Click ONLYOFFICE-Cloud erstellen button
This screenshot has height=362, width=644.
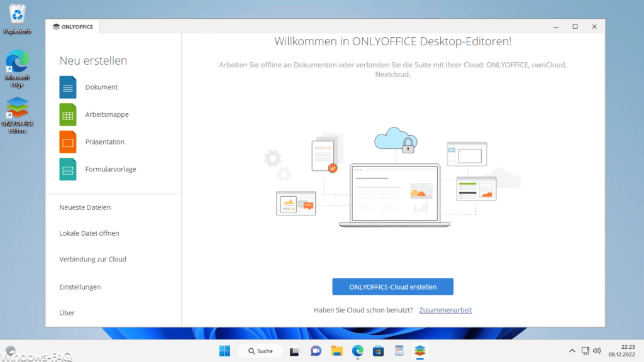pos(392,287)
